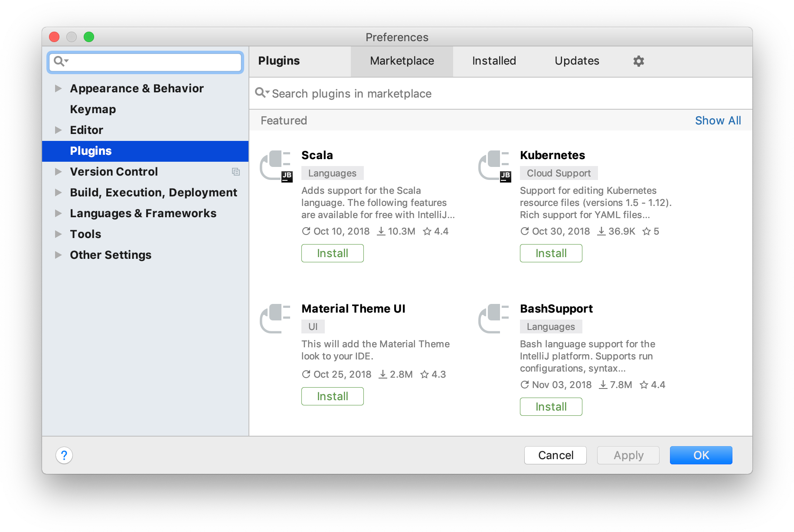Expand the Editor settings section

pos(59,130)
